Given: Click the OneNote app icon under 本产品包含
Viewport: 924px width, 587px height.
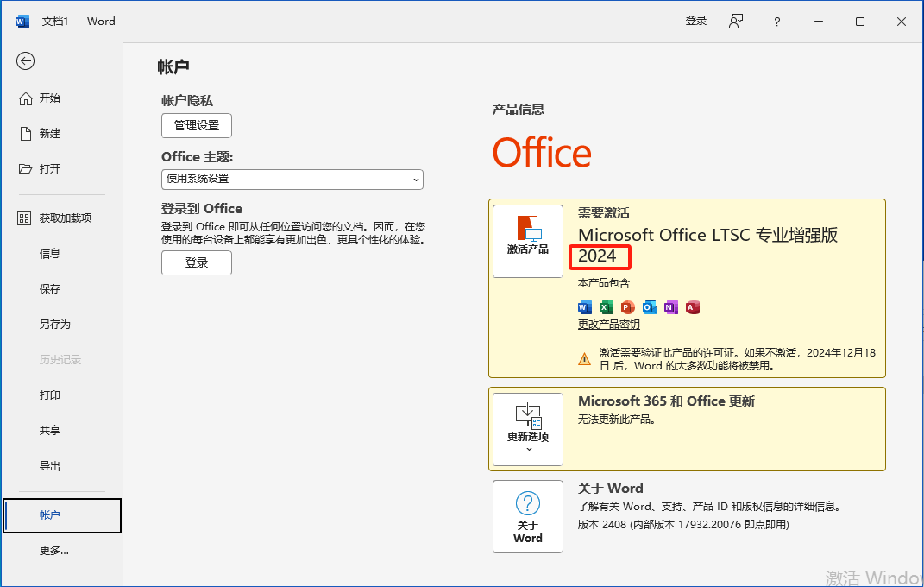Looking at the screenshot, I should click(670, 307).
